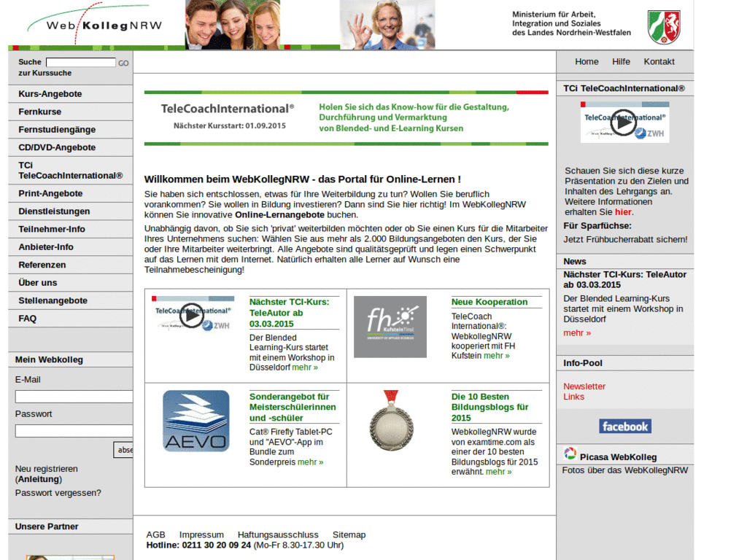Open Neu registrieren link
Image resolution: width=747 pixels, height=560 pixels.
tap(46, 469)
